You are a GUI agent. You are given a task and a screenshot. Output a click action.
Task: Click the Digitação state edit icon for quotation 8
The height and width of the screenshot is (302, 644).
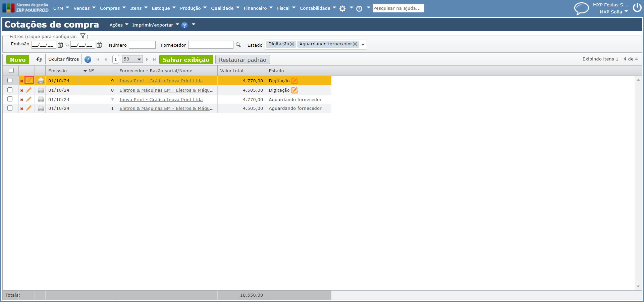(294, 90)
